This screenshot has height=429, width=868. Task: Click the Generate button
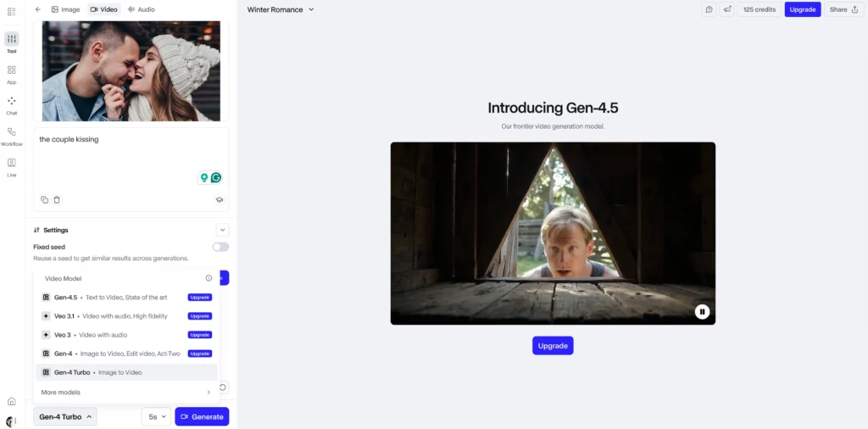[202, 416]
